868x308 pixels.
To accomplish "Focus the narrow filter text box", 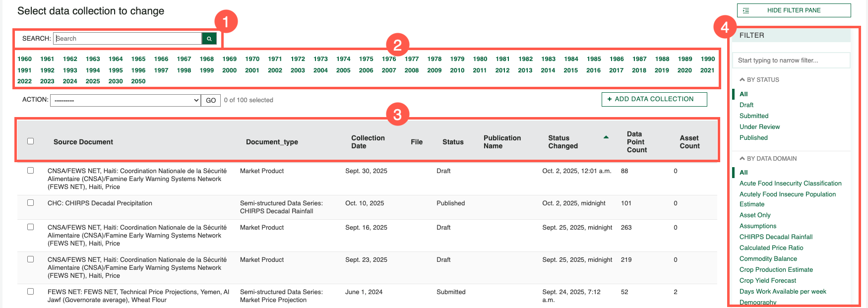I will tap(791, 61).
